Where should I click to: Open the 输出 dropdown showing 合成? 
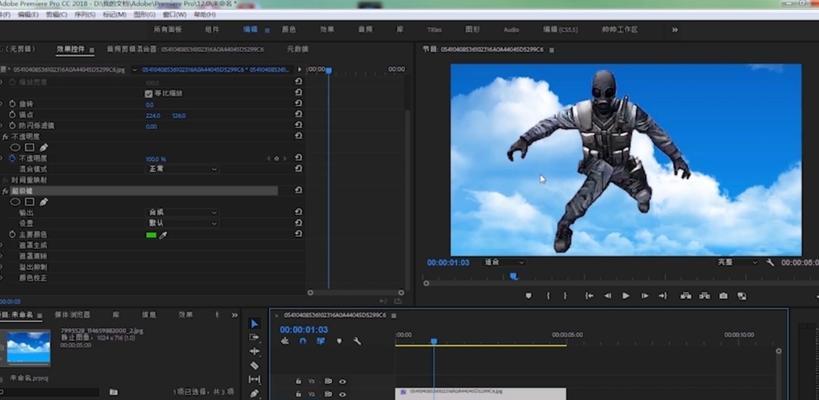[182, 213]
